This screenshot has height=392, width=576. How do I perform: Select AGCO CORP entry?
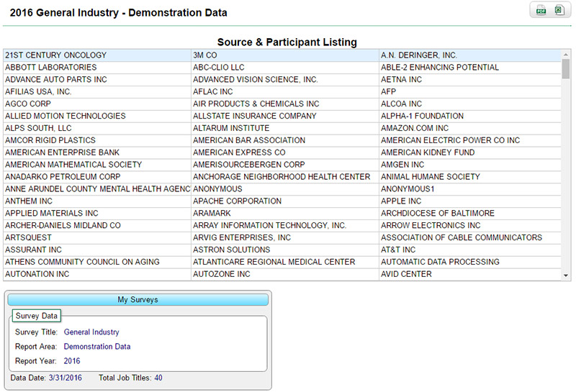point(97,104)
